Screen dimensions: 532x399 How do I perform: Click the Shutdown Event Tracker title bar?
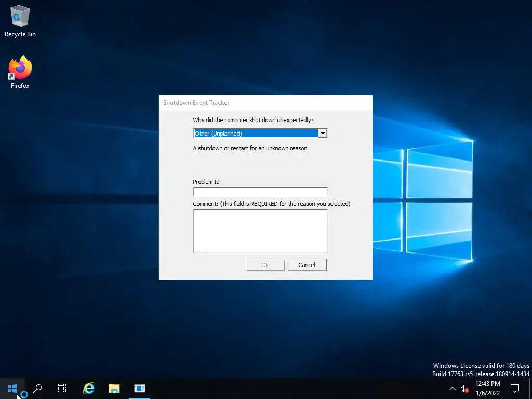pyautogui.click(x=265, y=103)
